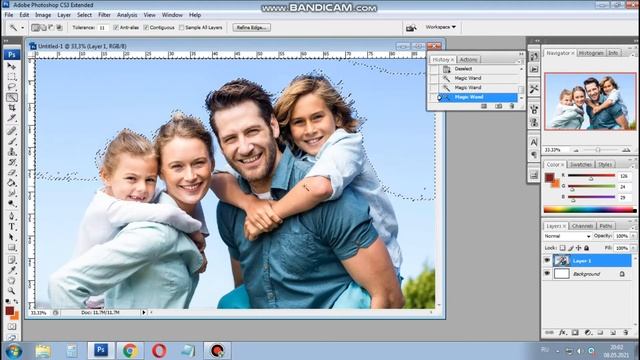Switch to the Histogram tab
640x360 pixels.
(591, 53)
